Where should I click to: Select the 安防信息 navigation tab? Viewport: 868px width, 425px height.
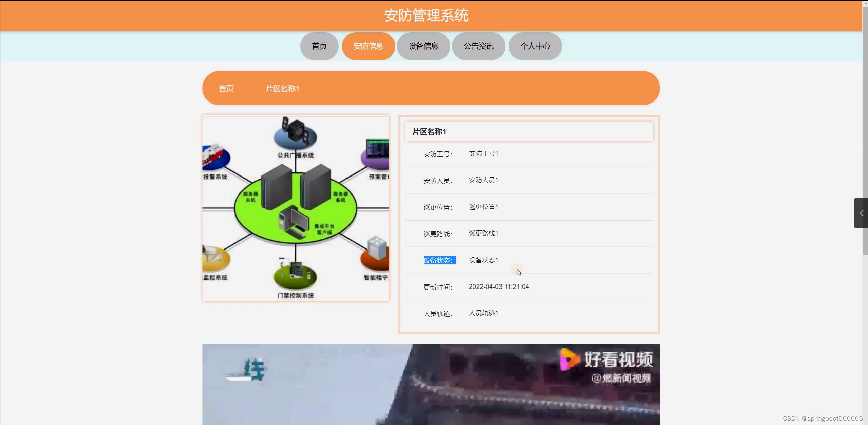(368, 46)
